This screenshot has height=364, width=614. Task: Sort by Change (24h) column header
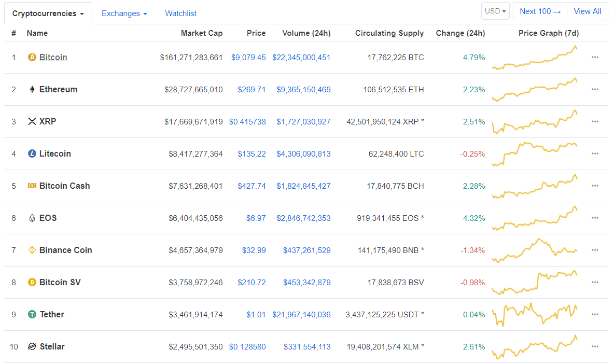click(x=460, y=33)
